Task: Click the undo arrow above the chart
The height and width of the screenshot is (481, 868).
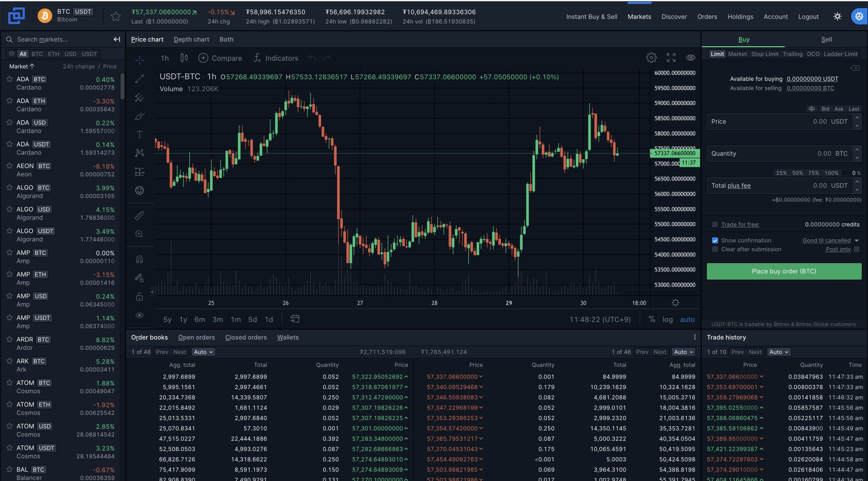Action: pyautogui.click(x=312, y=58)
